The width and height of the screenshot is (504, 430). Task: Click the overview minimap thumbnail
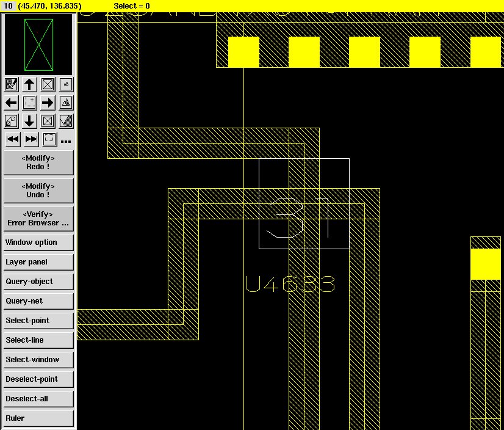tap(38, 44)
